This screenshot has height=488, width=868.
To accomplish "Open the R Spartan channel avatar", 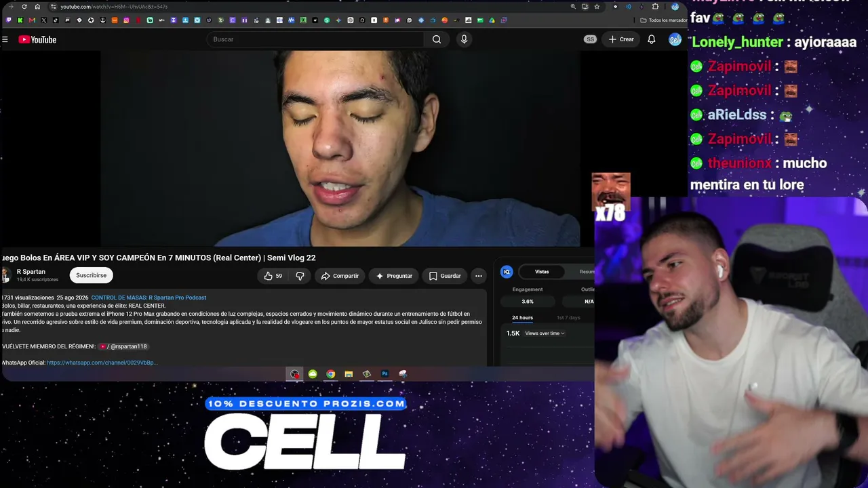I will click(6, 275).
